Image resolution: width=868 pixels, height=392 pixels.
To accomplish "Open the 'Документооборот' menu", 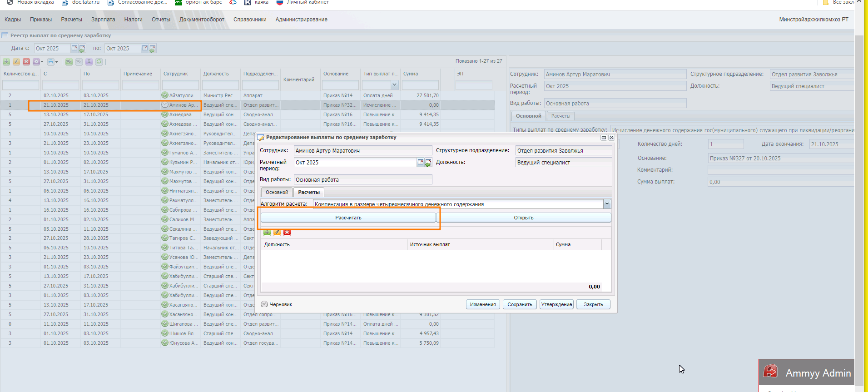I will coord(202,20).
